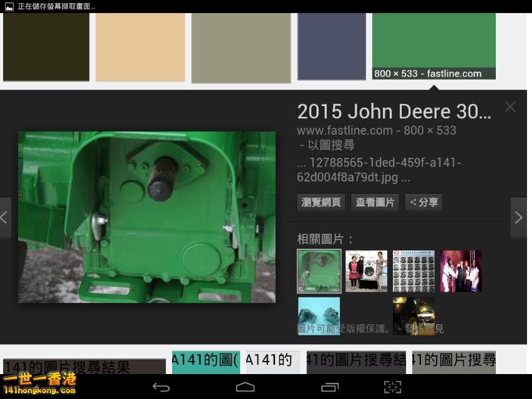Screen dimensions: 532x399
Task: Open the large green gearbox preview image
Action: pos(147,217)
